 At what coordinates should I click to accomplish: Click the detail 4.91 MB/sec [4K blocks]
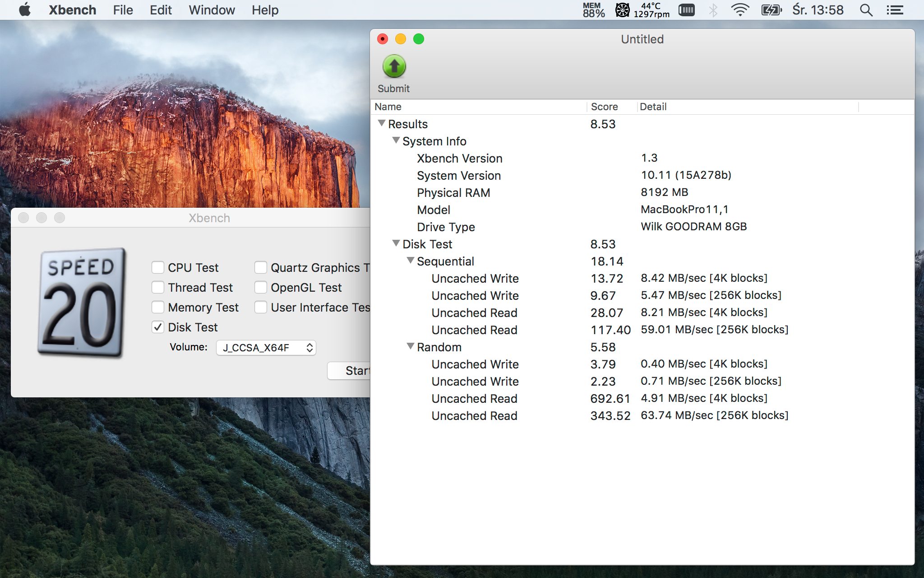click(704, 398)
